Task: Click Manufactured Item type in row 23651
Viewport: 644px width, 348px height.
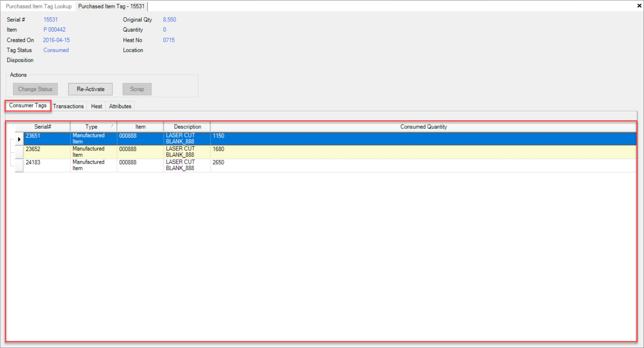Action: click(94, 139)
